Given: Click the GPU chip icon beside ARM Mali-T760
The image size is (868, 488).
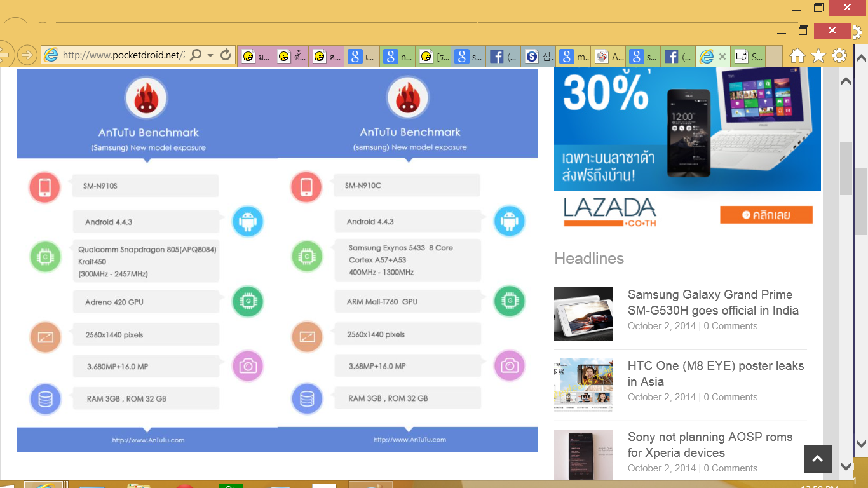Looking at the screenshot, I should pyautogui.click(x=510, y=301).
